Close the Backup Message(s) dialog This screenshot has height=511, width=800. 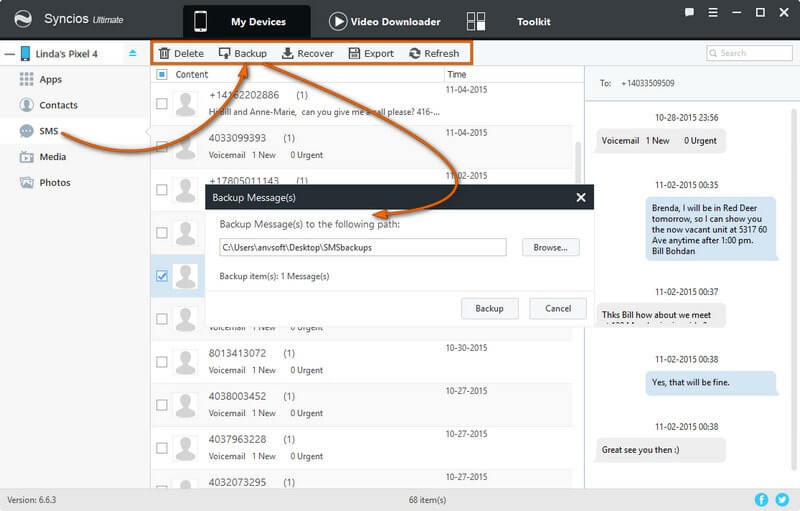(x=581, y=197)
